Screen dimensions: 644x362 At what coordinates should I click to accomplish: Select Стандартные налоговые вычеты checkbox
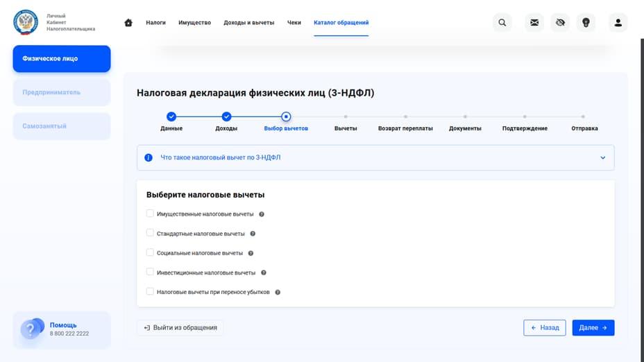[150, 234]
